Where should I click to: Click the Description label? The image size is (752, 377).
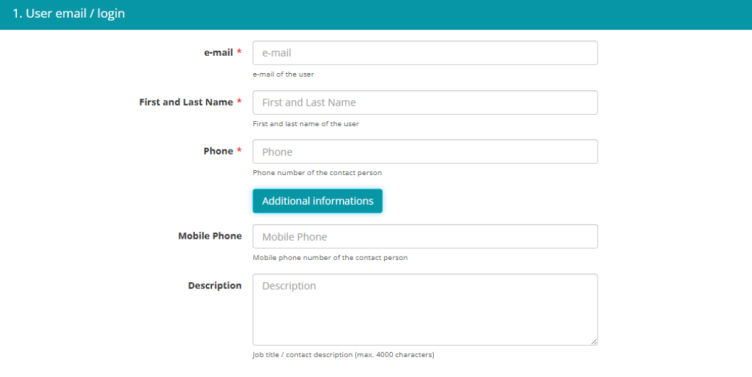click(x=215, y=285)
